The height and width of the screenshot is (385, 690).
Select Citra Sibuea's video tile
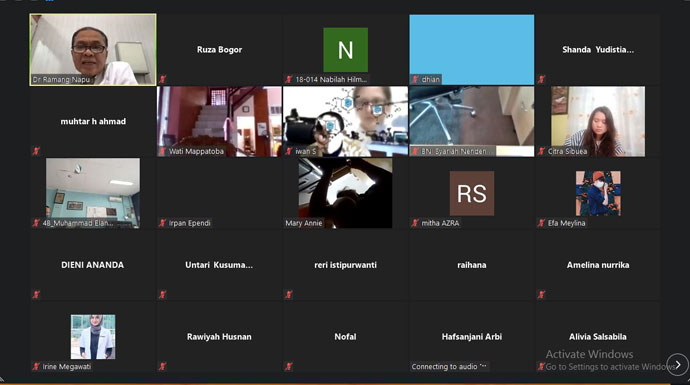pyautogui.click(x=598, y=121)
